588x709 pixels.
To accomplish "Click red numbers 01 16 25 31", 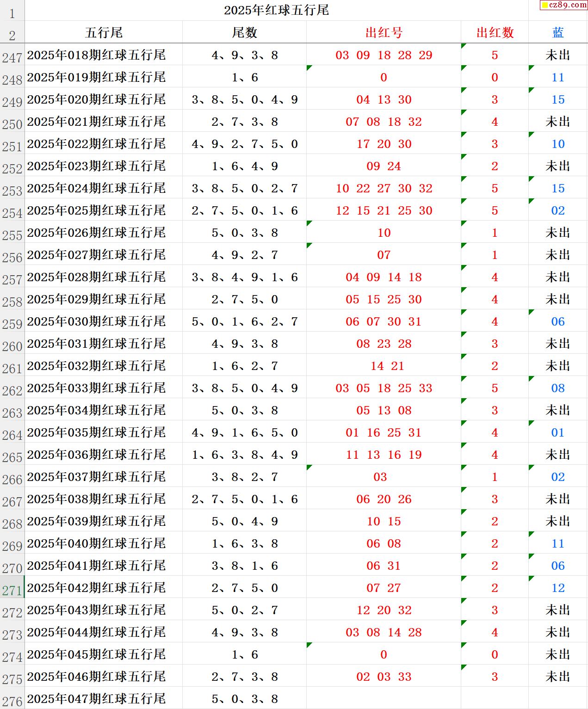I will pos(384,432).
